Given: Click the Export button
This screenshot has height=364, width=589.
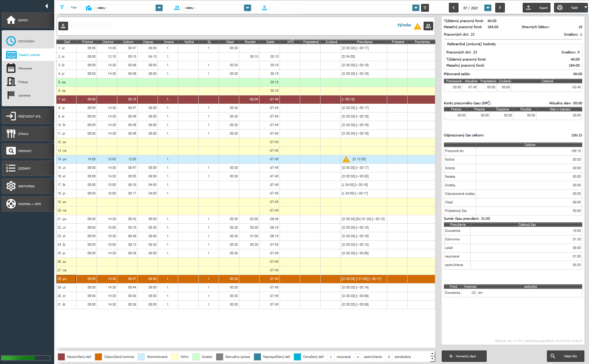Looking at the screenshot, I should [537, 8].
